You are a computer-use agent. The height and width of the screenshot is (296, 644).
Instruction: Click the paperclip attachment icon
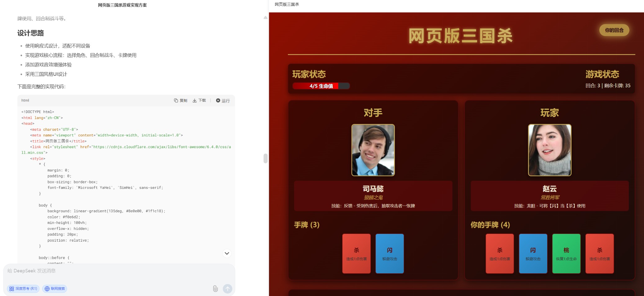click(215, 289)
